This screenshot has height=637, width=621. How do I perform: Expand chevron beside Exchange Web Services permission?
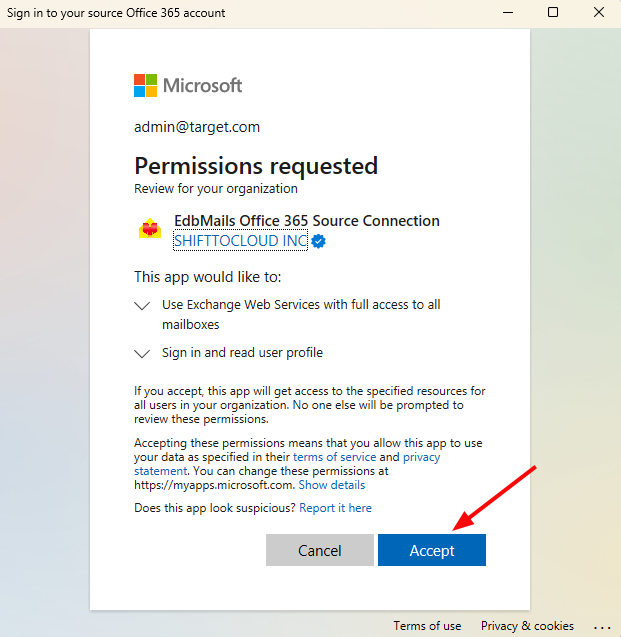(x=142, y=306)
